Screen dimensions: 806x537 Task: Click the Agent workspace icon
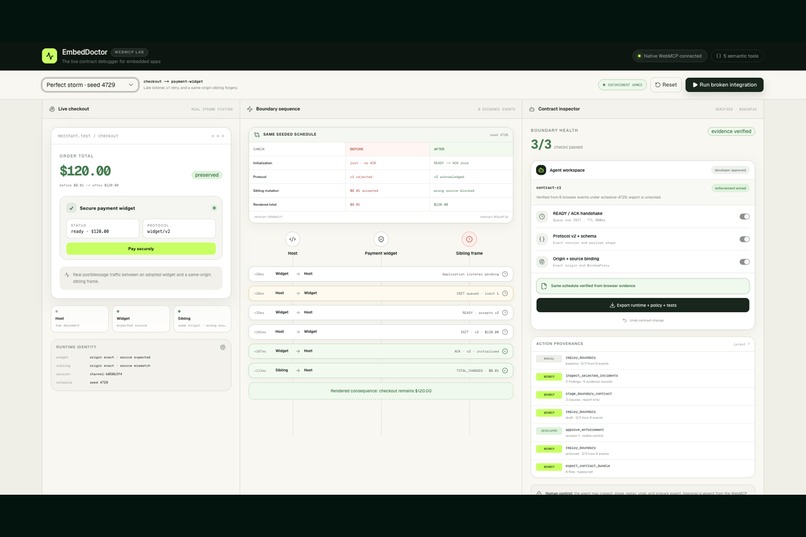pos(541,170)
